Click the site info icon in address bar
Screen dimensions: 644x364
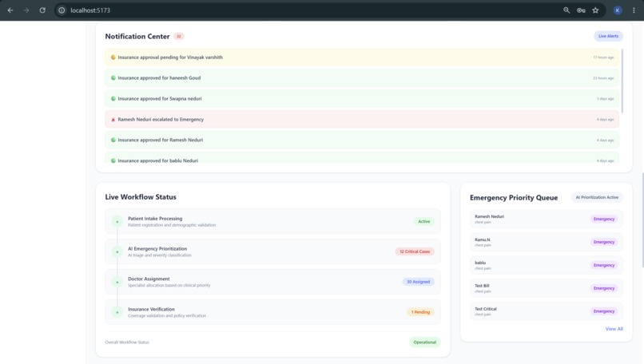pos(62,10)
